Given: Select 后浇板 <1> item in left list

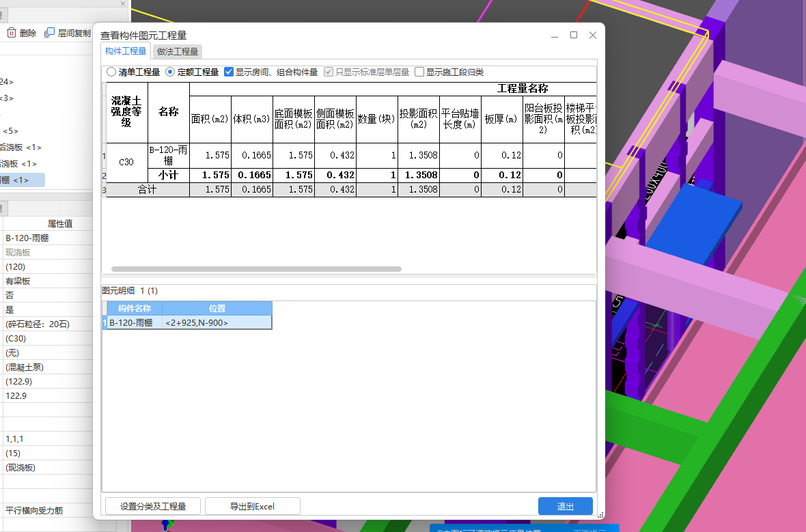Looking at the screenshot, I should tap(20, 147).
